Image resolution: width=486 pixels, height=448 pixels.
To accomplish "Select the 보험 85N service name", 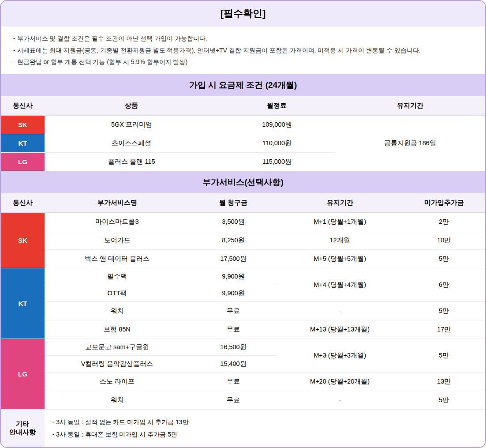I will (117, 329).
